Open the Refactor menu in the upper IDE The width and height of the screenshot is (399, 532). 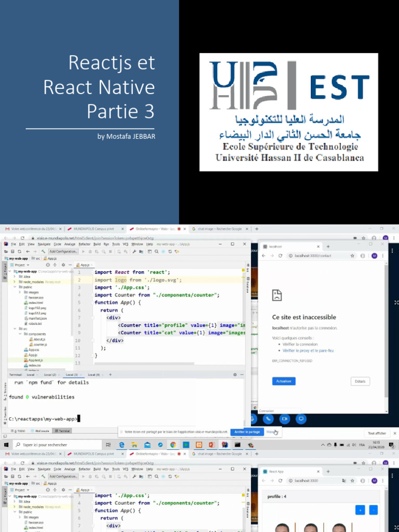point(84,244)
